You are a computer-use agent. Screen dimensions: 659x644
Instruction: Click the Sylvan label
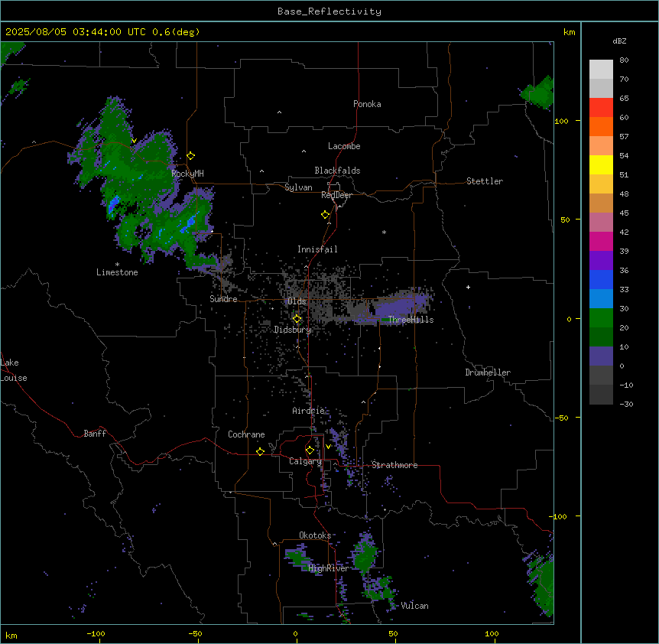[298, 187]
